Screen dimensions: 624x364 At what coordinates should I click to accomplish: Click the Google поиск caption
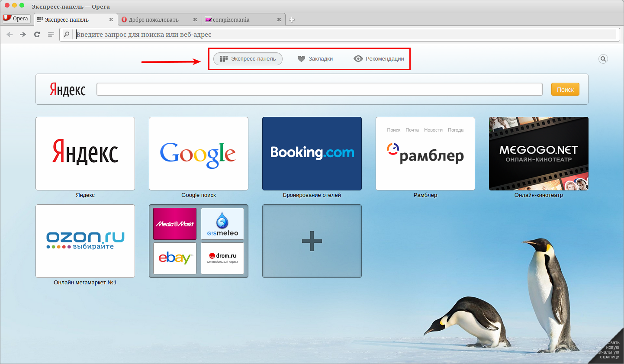(x=199, y=195)
